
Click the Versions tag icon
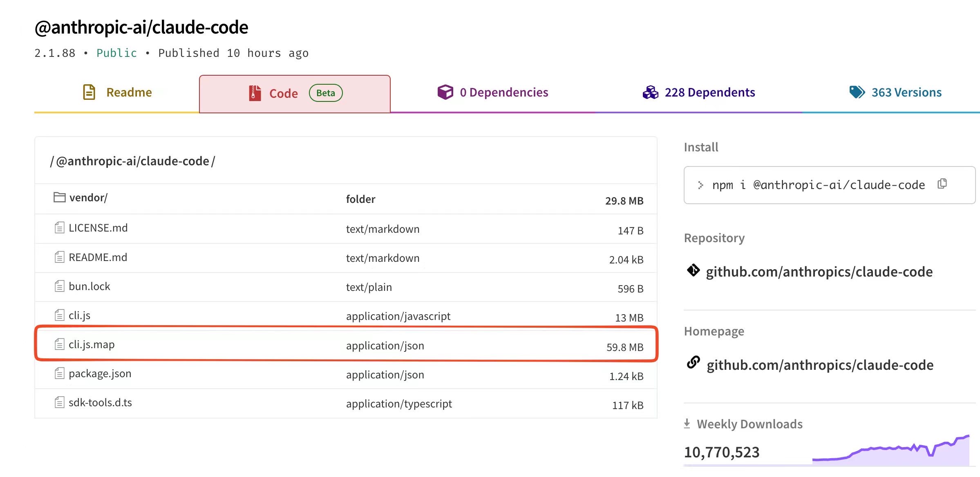(x=857, y=92)
